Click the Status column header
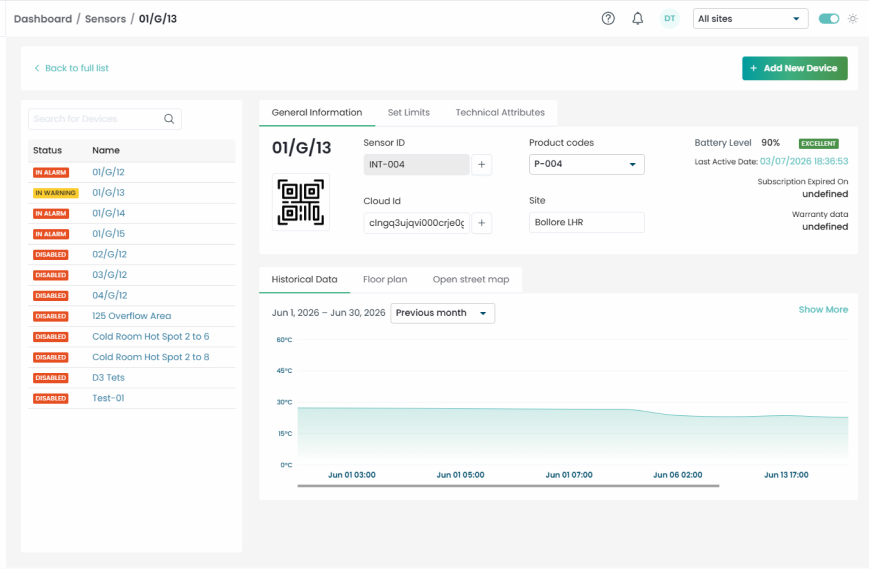 (x=47, y=150)
